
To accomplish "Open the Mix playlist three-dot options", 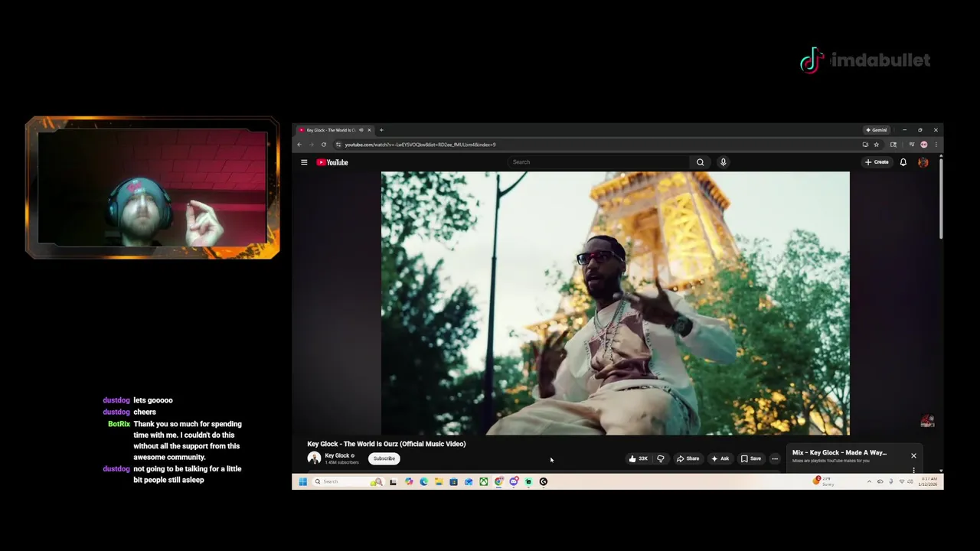I will (x=913, y=470).
